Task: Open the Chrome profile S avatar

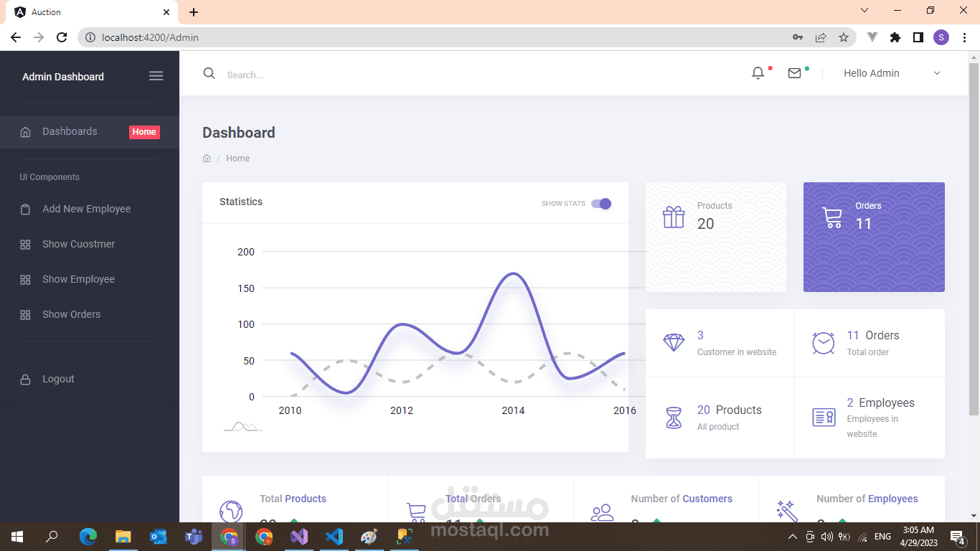Action: tap(941, 37)
